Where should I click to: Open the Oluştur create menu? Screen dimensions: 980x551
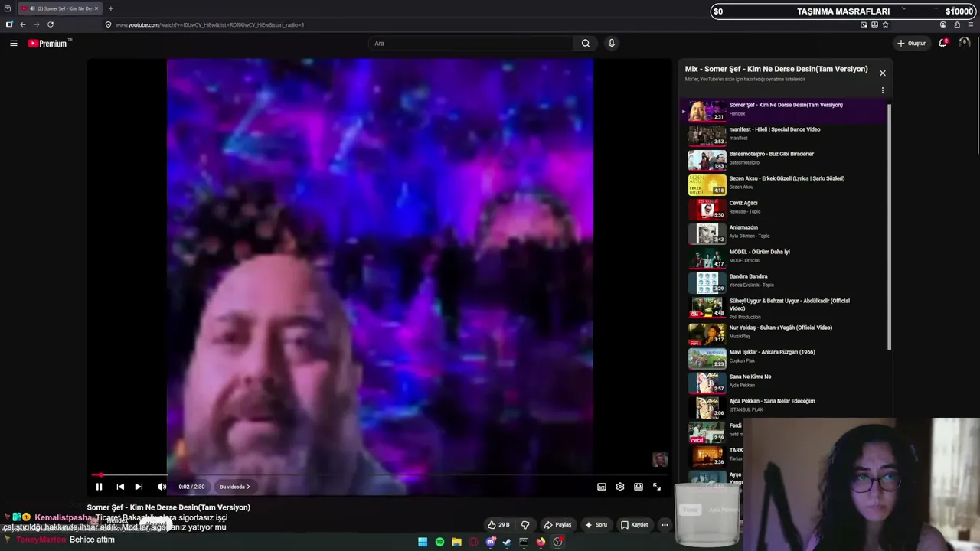click(x=911, y=44)
